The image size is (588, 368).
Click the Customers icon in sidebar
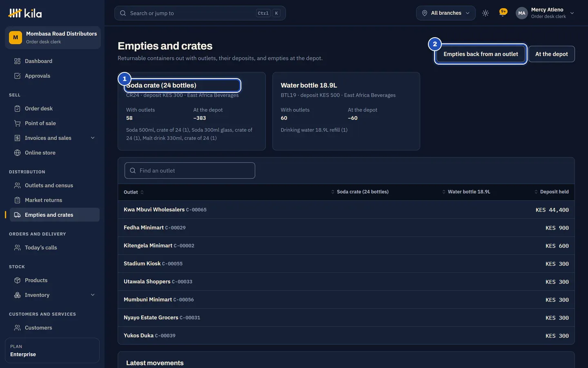tap(17, 328)
